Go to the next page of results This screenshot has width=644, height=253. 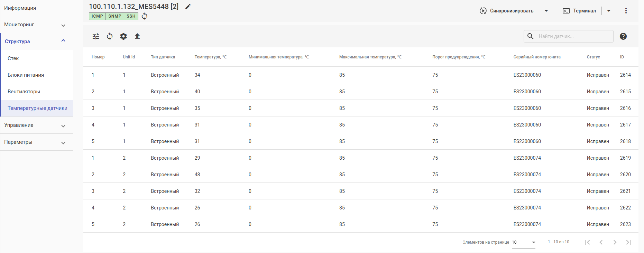(615, 242)
